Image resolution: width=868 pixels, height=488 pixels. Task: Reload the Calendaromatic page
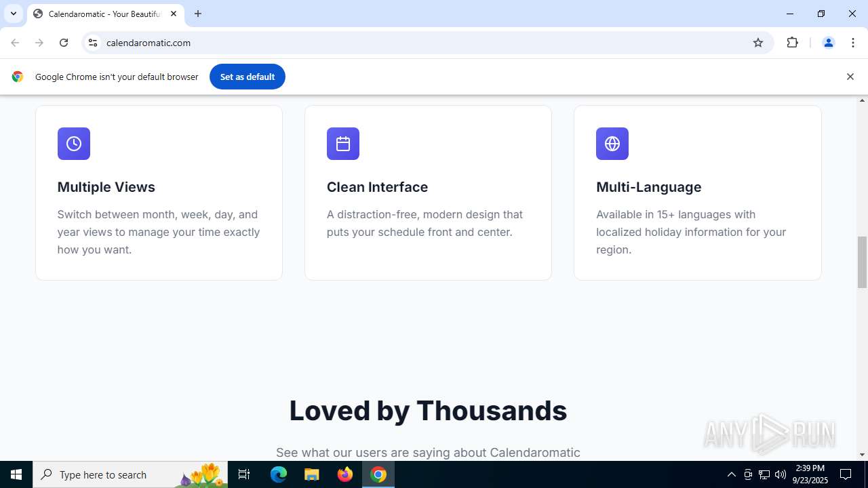(x=64, y=43)
